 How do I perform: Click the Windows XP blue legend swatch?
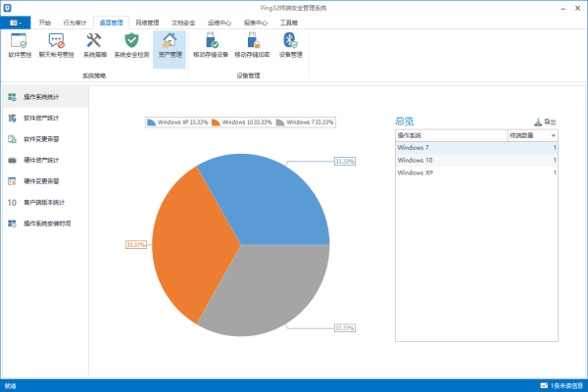click(x=152, y=122)
